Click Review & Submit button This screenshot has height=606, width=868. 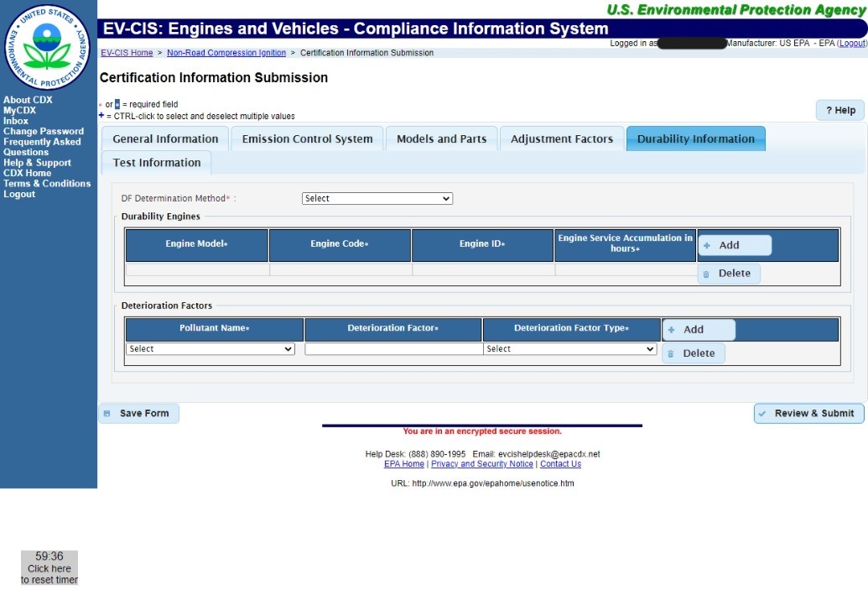[808, 414]
